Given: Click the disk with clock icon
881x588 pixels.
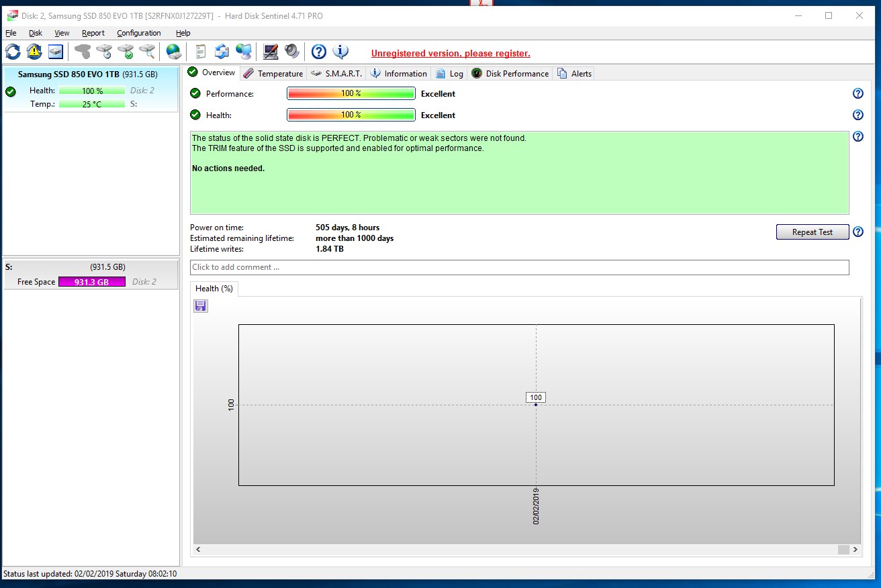Looking at the screenshot, I should pos(104,51).
